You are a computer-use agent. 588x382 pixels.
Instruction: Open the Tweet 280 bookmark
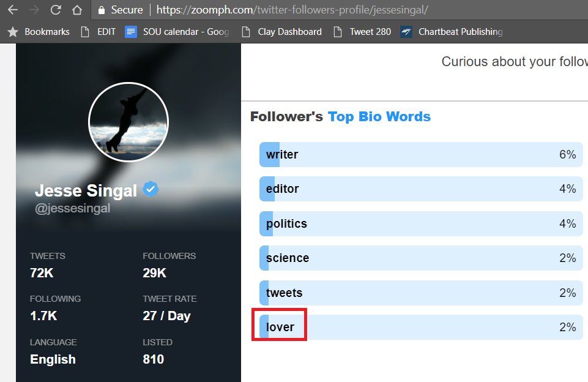362,32
